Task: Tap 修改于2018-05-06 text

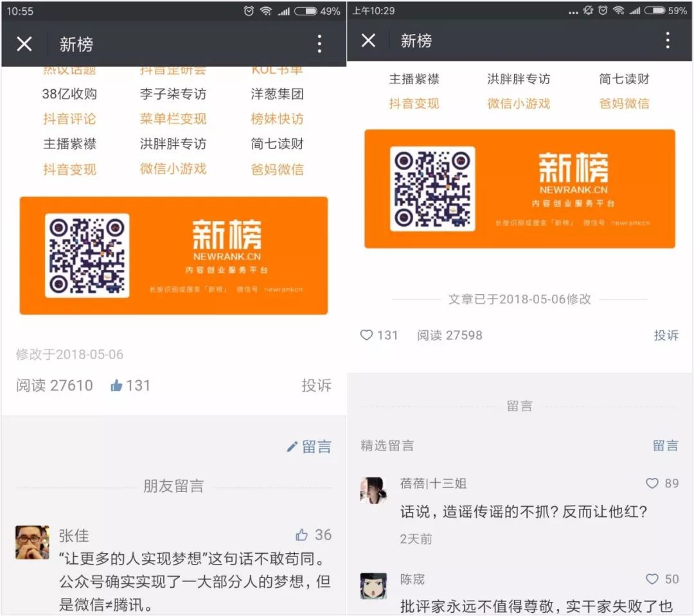Action: pyautogui.click(x=69, y=354)
